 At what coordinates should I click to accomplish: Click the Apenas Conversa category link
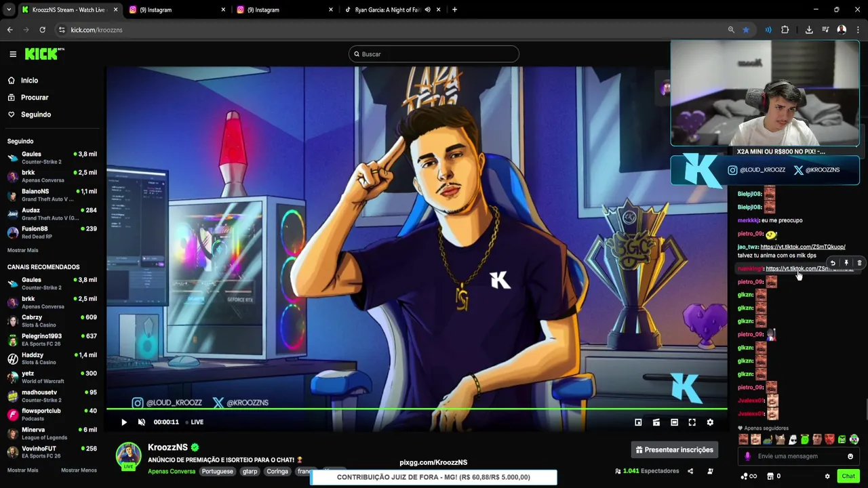pyautogui.click(x=172, y=472)
